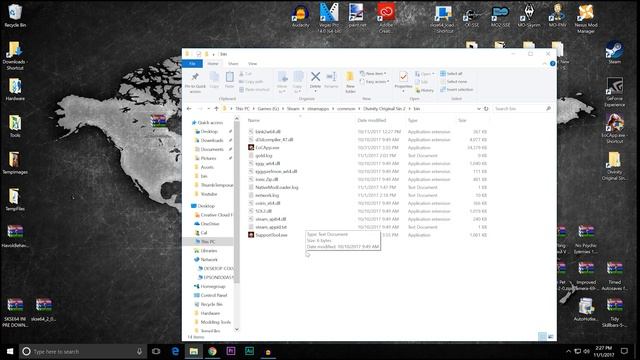The height and width of the screenshot is (360, 640).
Task: Open the Easy access dropdown
Action: pyautogui.click(x=375, y=82)
